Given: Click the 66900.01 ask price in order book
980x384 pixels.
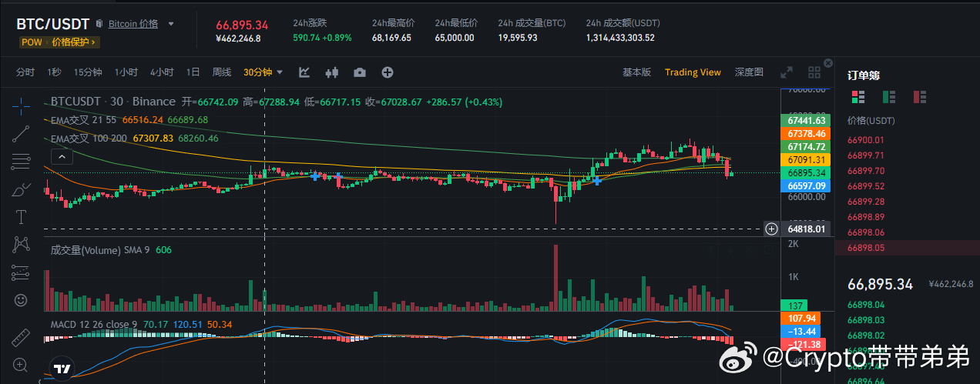Looking at the screenshot, I should point(865,140).
